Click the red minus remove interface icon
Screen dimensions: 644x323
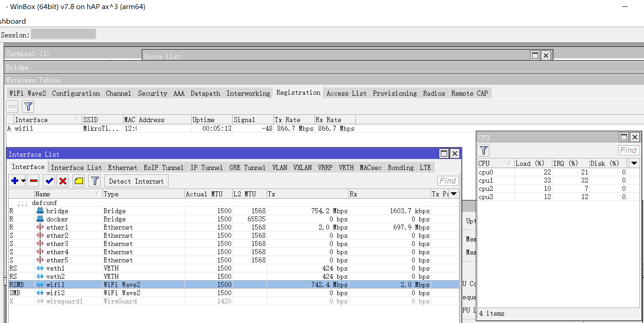[x=33, y=181]
